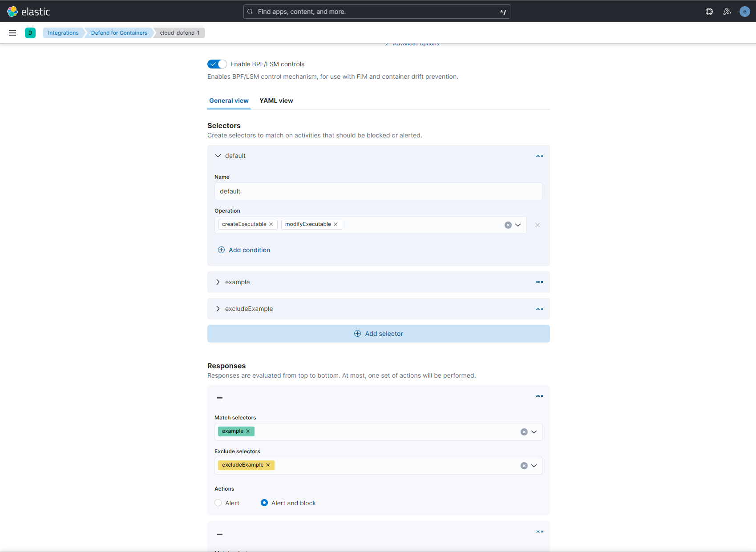Open help using the life ring icon
756x552 pixels.
[x=709, y=11]
